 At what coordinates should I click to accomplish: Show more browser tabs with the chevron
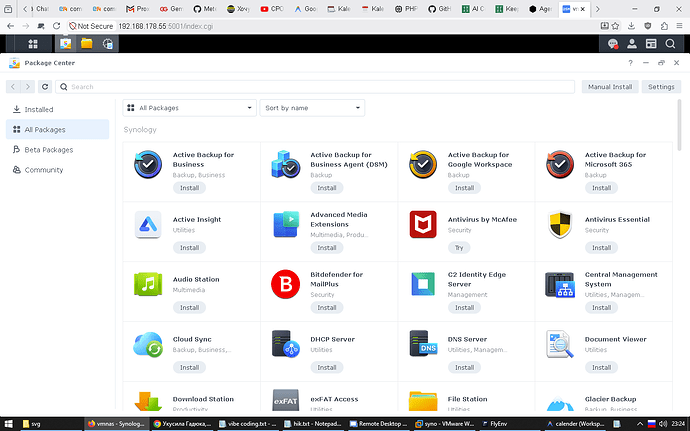click(597, 9)
